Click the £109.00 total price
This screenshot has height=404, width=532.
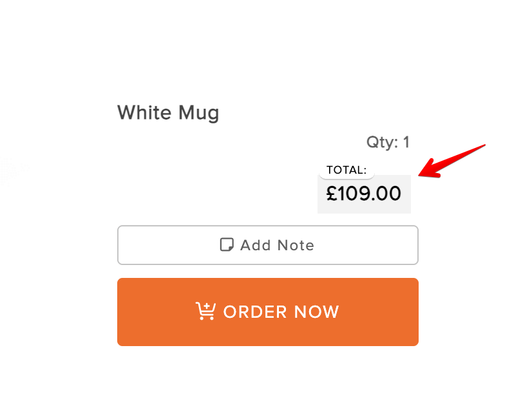tap(364, 194)
